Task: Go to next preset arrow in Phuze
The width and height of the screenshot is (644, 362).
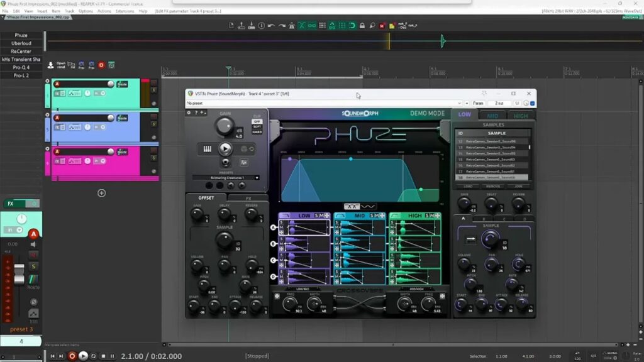Action: (242, 185)
